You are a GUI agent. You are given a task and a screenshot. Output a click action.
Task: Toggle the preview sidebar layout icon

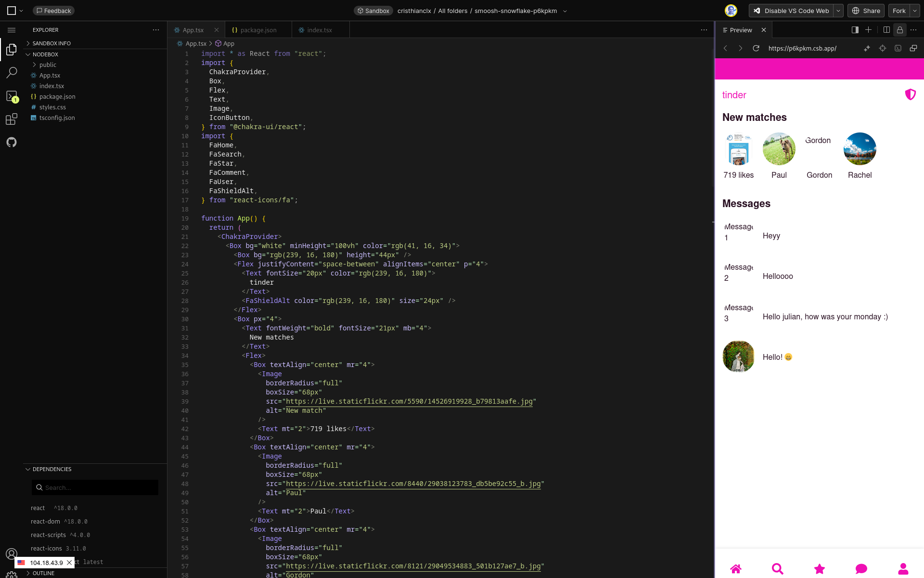[855, 30]
